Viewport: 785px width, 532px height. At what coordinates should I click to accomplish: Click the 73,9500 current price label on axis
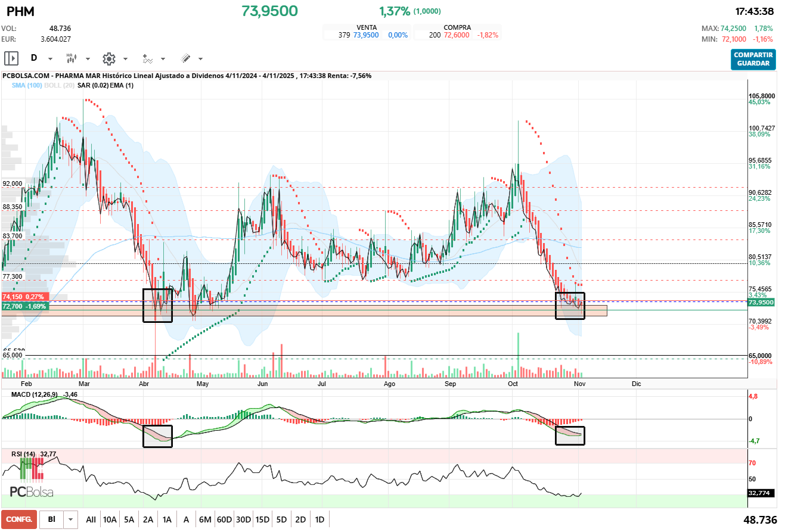[761, 303]
